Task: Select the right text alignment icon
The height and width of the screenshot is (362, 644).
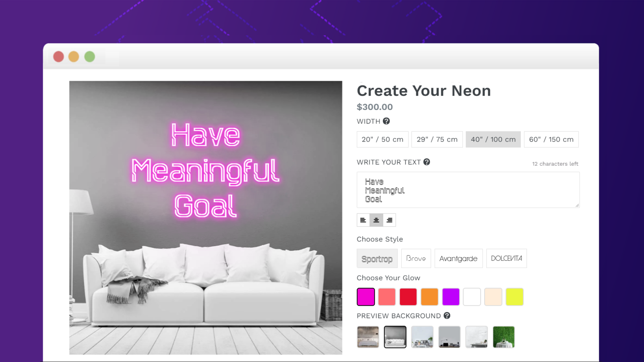Action: click(x=389, y=220)
